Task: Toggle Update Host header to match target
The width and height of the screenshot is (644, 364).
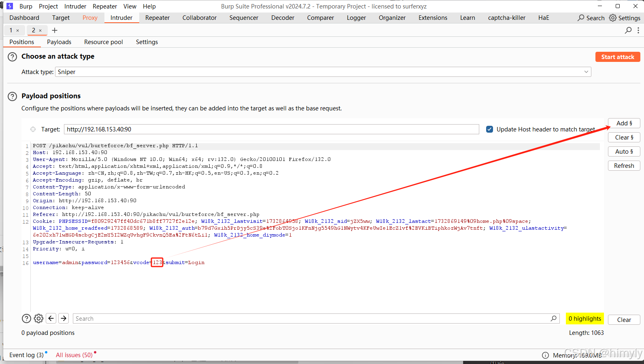Action: coord(489,129)
